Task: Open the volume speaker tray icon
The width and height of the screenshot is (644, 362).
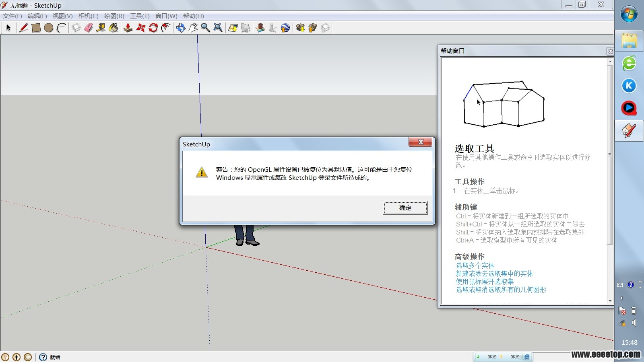Action: [634, 323]
